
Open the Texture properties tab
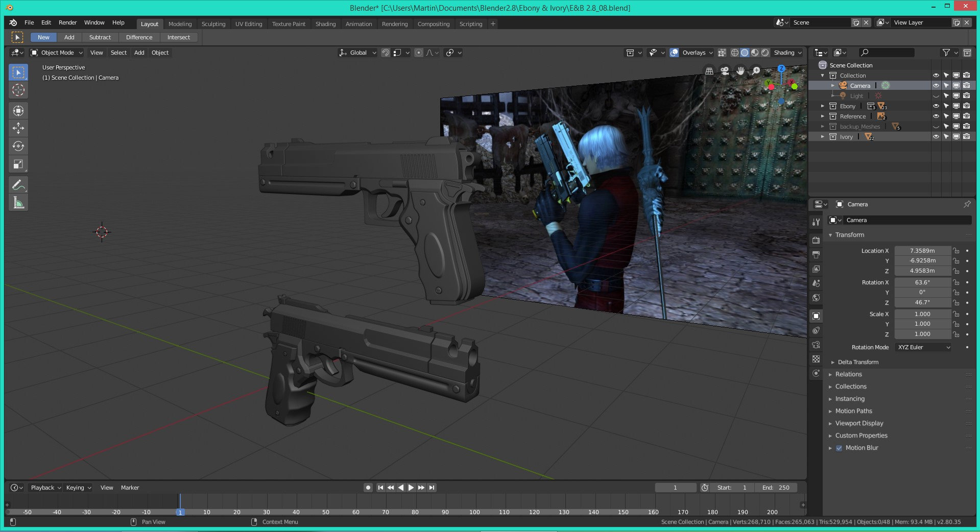pos(816,359)
